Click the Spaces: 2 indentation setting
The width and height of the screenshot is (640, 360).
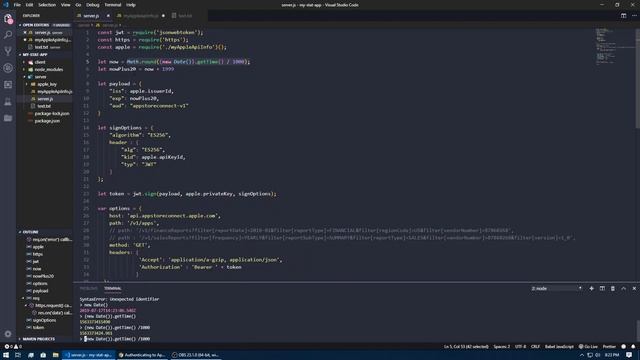[502, 347]
